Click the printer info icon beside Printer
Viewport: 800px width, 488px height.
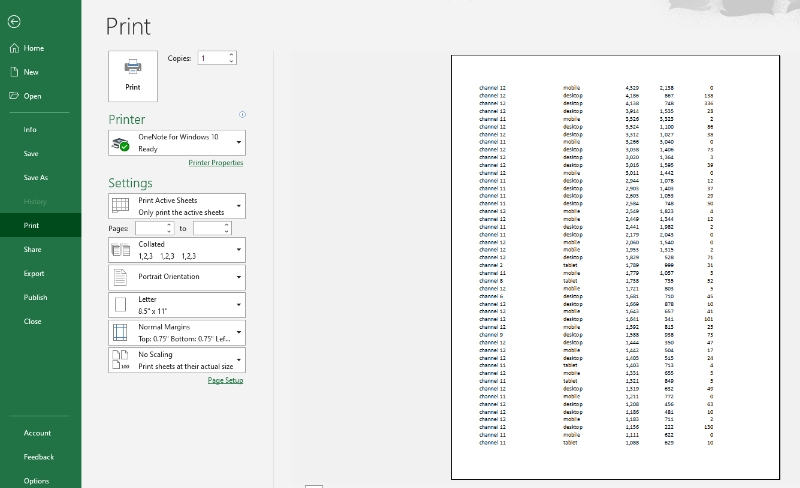pos(243,115)
